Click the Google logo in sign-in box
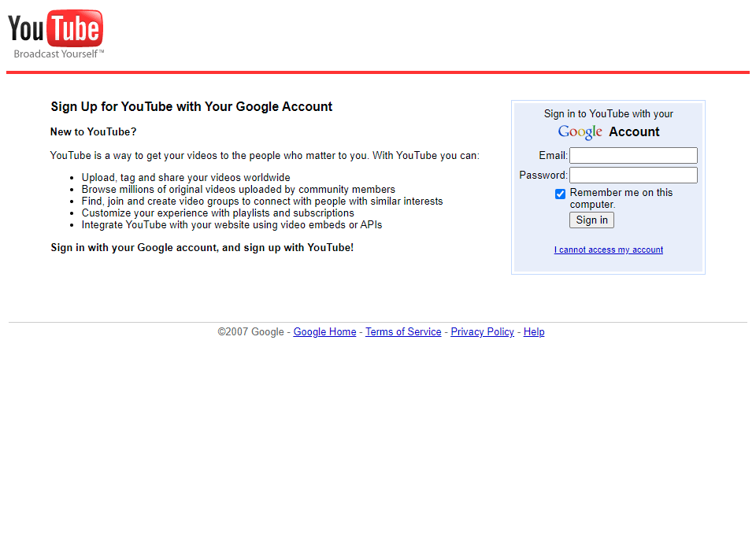The height and width of the screenshot is (551, 756). click(x=580, y=131)
